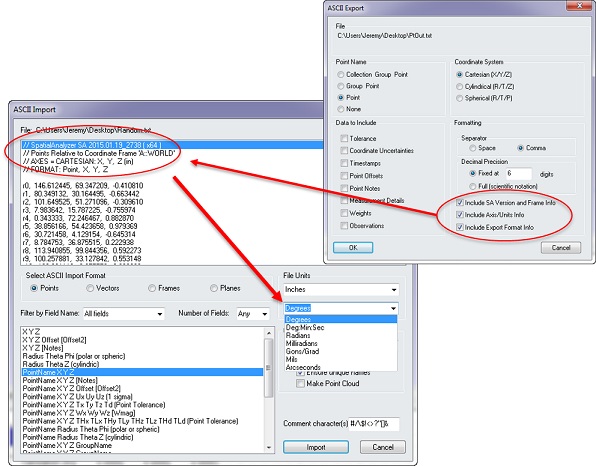Viewport: 596px width, 466px height.
Task: Close the ASCII Export window
Action: tap(580, 5)
